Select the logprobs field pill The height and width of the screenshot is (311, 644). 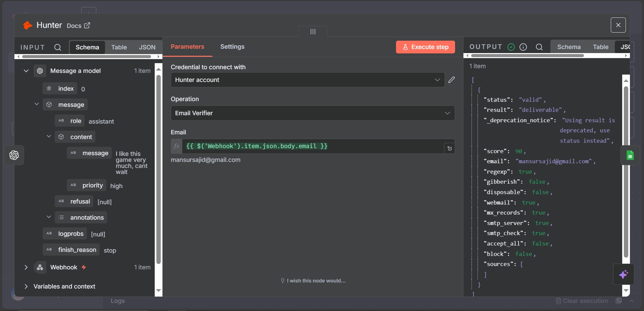(65, 234)
